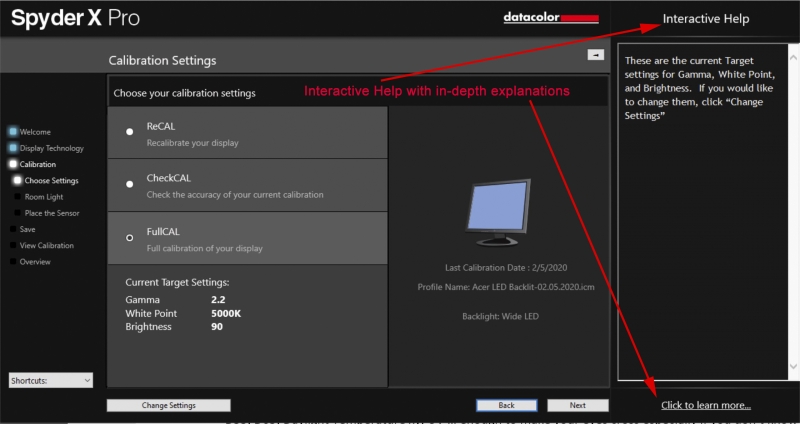Click the Interactive Help header
Screen dimensions: 800x424
[706, 19]
